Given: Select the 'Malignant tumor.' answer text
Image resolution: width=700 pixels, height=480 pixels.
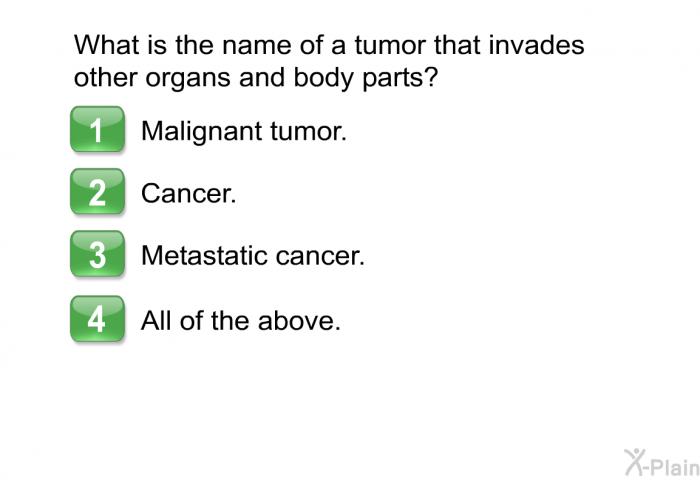Looking at the screenshot, I should coord(244,132).
